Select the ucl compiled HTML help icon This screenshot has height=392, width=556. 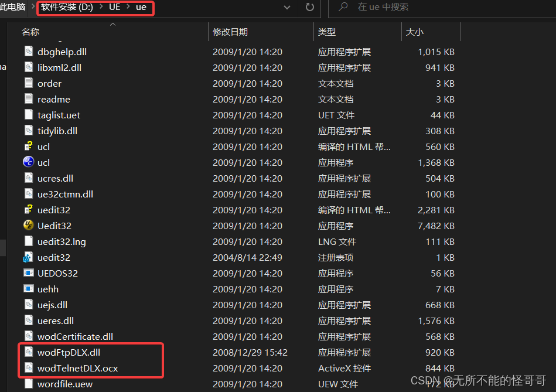click(28, 146)
